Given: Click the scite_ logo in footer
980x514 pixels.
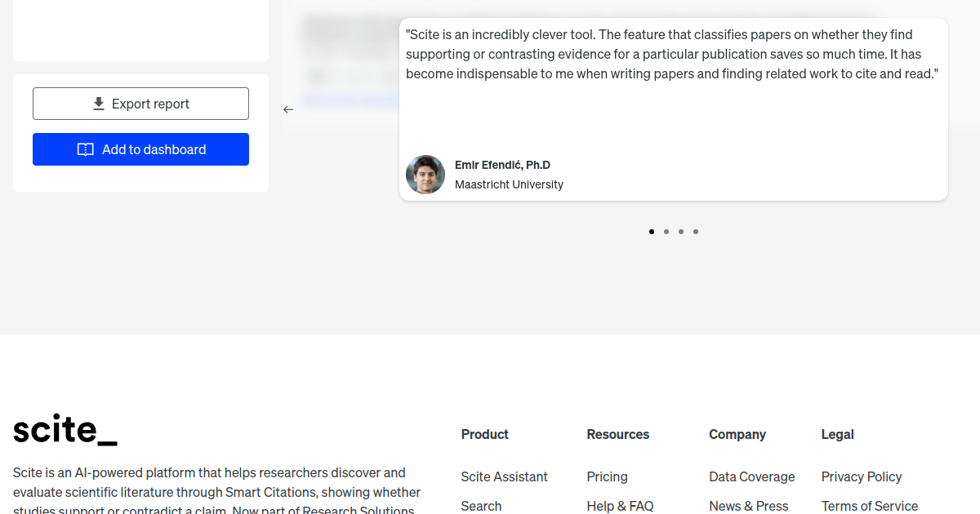Looking at the screenshot, I should point(65,430).
